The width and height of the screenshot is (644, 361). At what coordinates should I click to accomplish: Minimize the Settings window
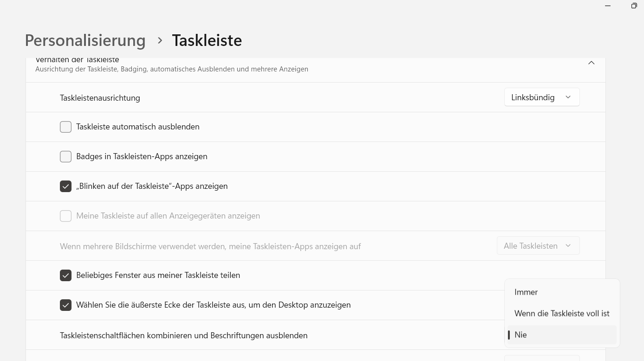(608, 6)
